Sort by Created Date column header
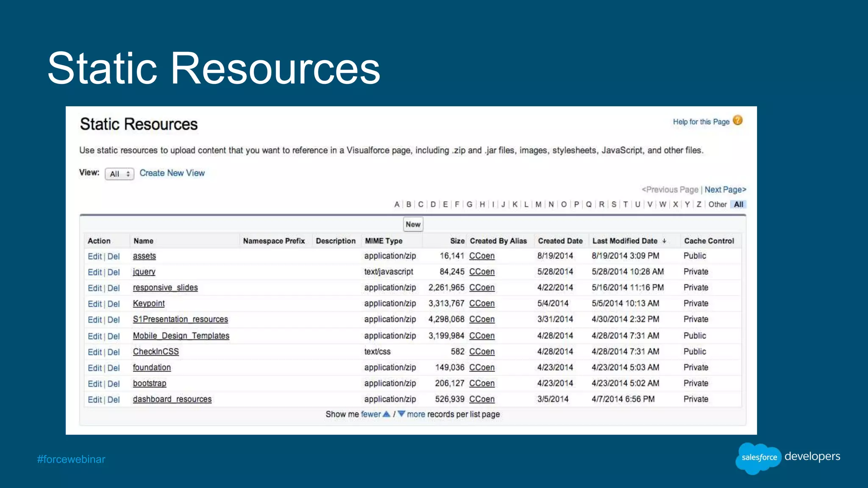This screenshot has width=868, height=488. [560, 241]
